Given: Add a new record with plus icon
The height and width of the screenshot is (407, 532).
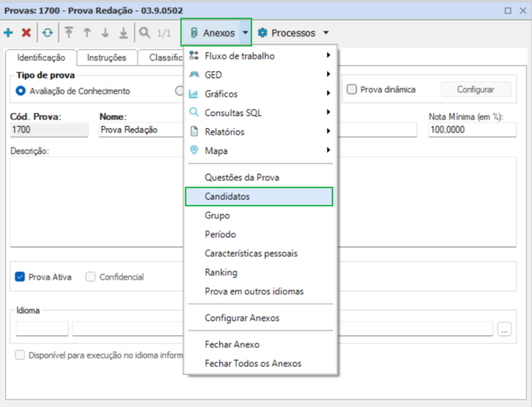Looking at the screenshot, I should 8,33.
